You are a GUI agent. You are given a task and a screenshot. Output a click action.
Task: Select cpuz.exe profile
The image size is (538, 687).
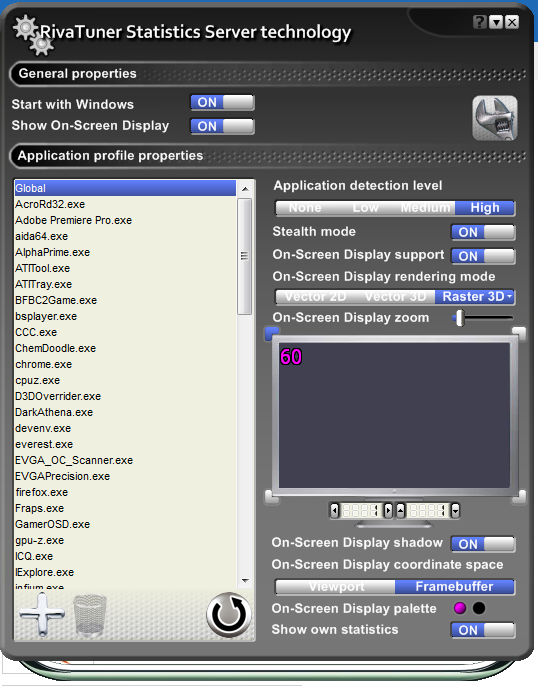(x=125, y=380)
